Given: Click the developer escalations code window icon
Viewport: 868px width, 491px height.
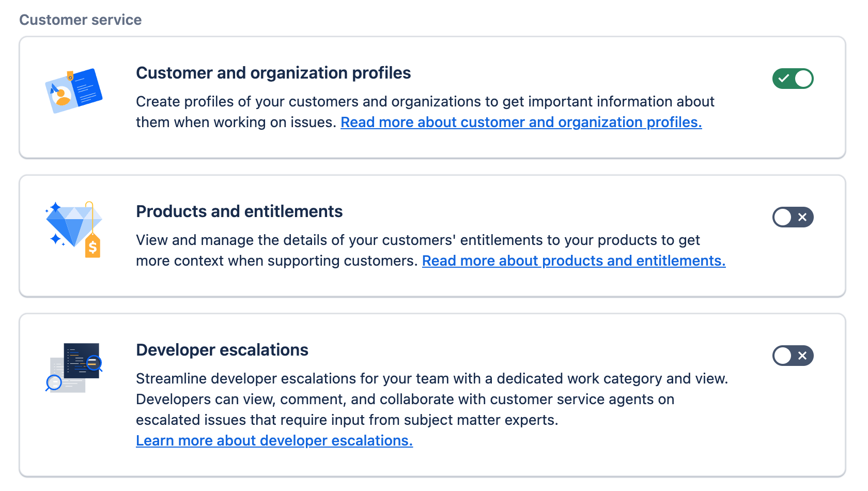Looking at the screenshot, I should coord(74,367).
